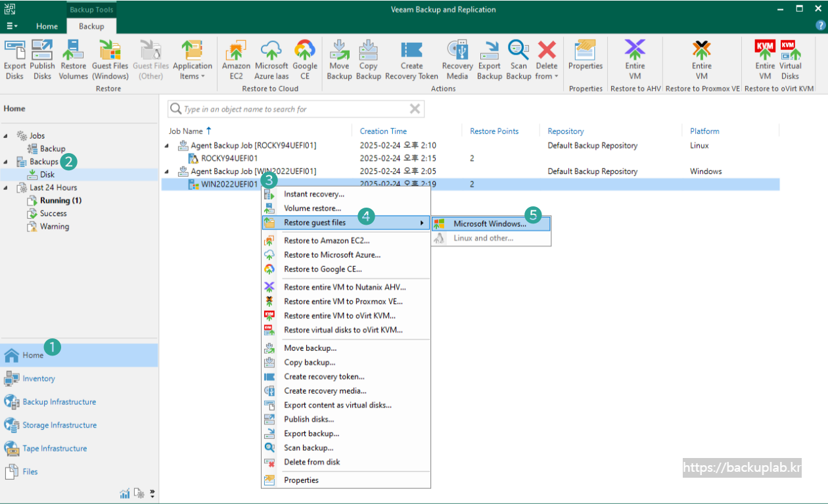Screen dimensions: 828x504
Task: Open Storage Infrastructure view
Action: click(x=79, y=425)
